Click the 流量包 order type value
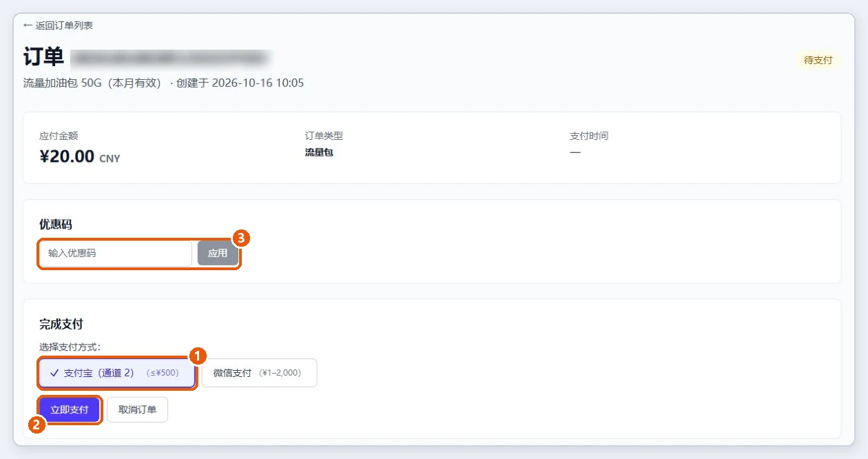868x459 pixels. click(x=319, y=152)
